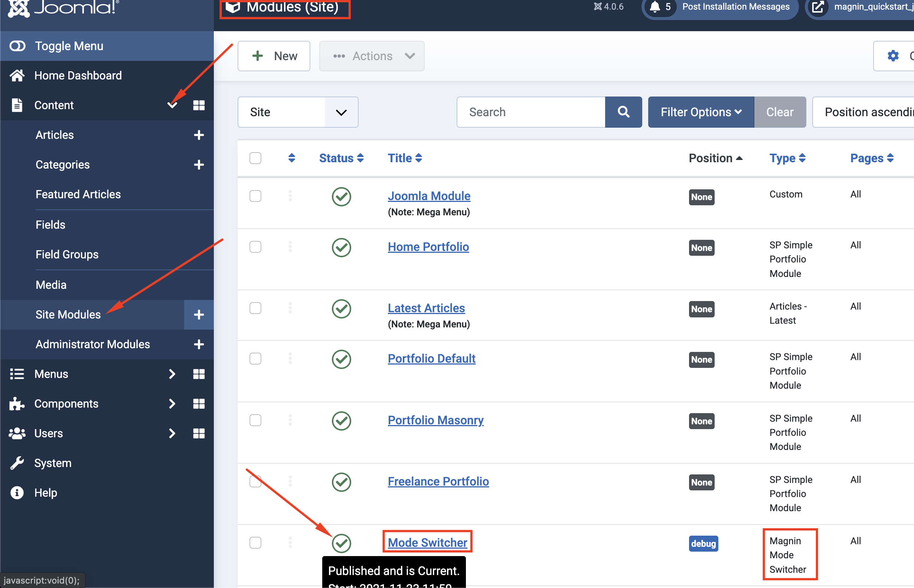
Task: Tick the checkbox for Joomla Module row
Action: coord(255,196)
